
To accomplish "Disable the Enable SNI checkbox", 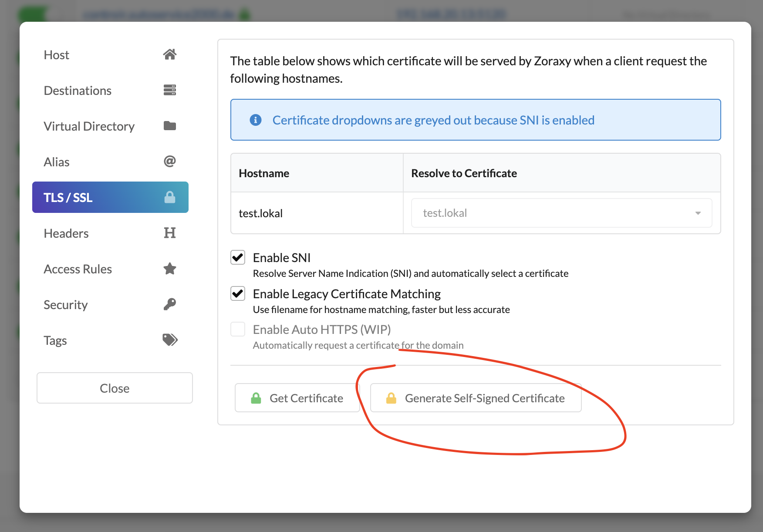I will click(238, 257).
